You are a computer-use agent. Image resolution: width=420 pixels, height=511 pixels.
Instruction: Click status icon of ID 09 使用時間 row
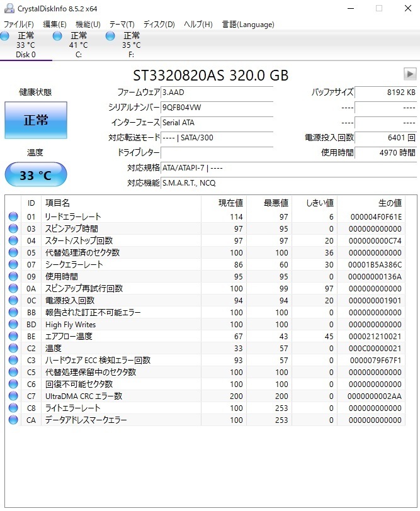click(x=13, y=276)
